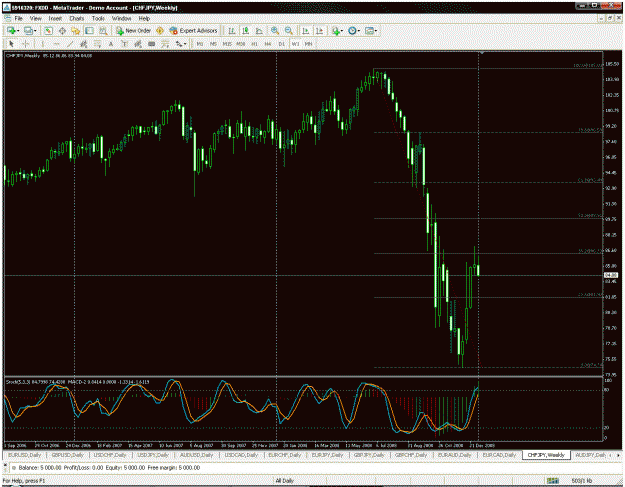Open the Periods clock icon
625x487 pixels.
click(352, 31)
